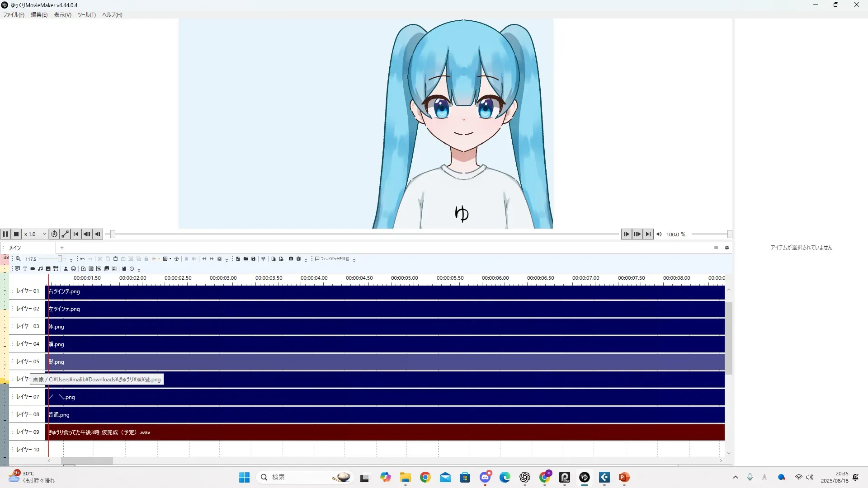
Task: Click the timeline zoom slider handle
Action: (x=60, y=259)
